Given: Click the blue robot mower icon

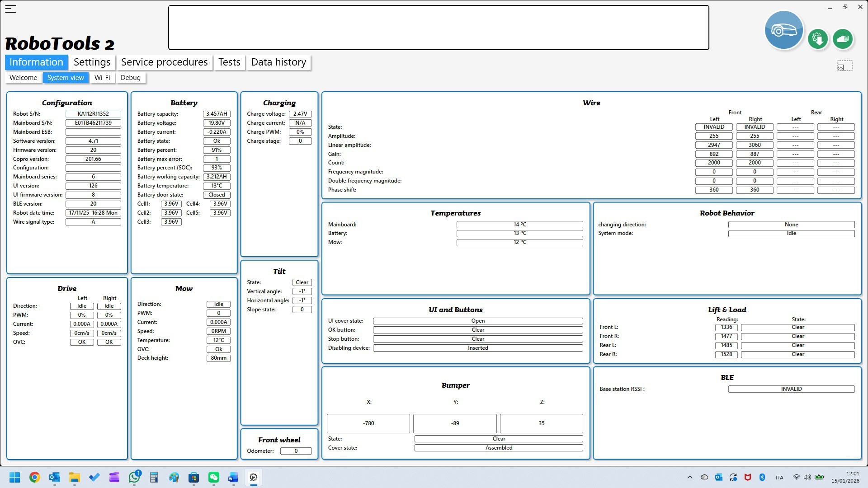Looking at the screenshot, I should 783,30.
